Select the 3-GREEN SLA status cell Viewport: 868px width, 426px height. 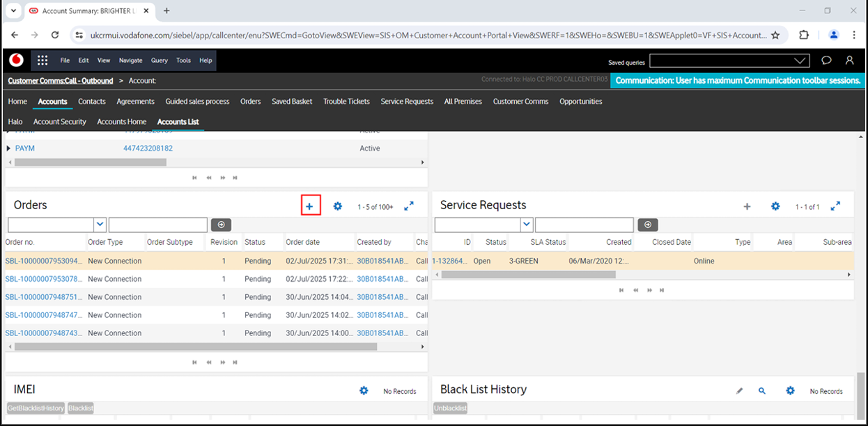tap(524, 261)
